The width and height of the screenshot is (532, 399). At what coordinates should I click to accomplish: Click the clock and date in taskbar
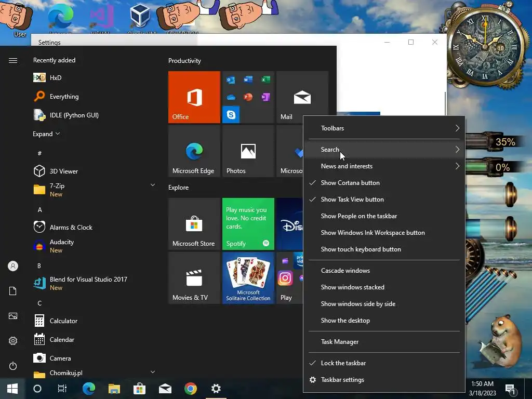pyautogui.click(x=482, y=389)
